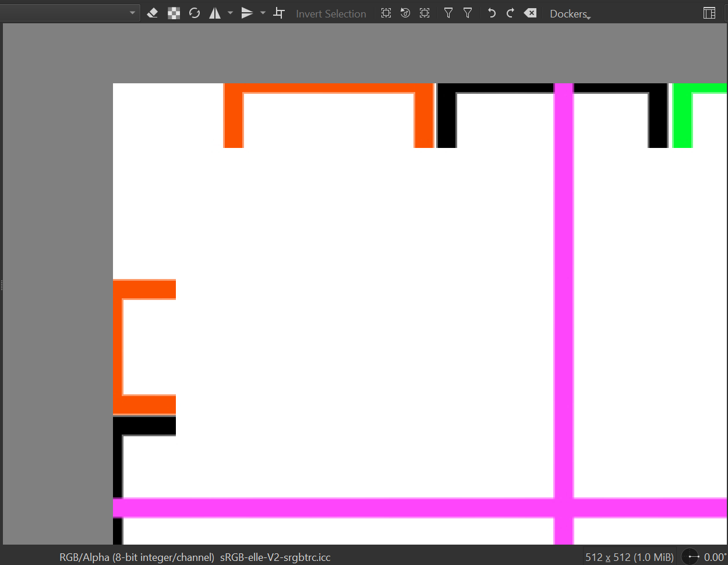The width and height of the screenshot is (728, 565).
Task: Click Invert Selection in the toolbar
Action: (x=331, y=13)
